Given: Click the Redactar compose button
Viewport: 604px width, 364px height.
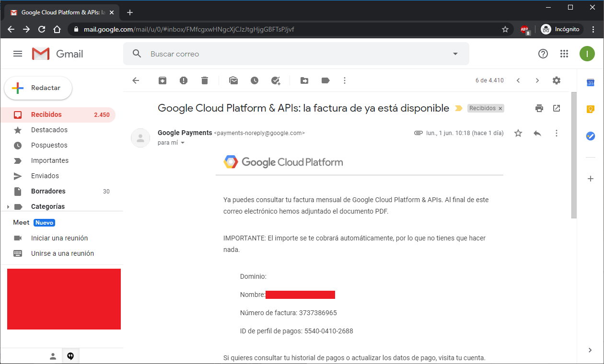Looking at the screenshot, I should pyautogui.click(x=38, y=88).
